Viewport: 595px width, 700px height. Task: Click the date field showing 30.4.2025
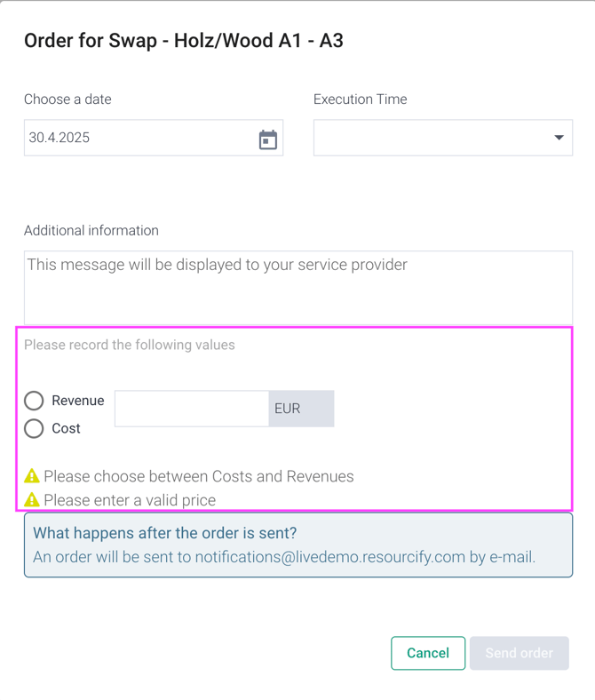point(154,138)
